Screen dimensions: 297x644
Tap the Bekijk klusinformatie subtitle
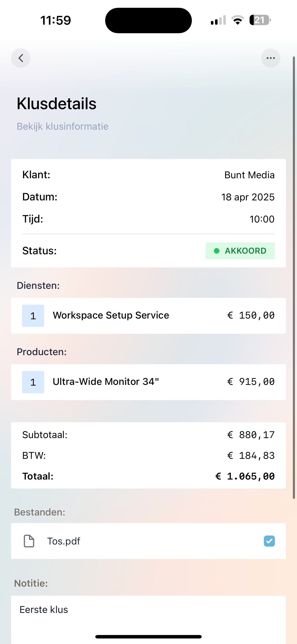tap(62, 126)
